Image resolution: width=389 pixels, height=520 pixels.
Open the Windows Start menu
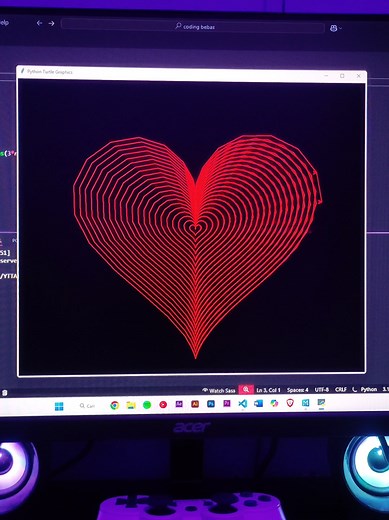59,406
